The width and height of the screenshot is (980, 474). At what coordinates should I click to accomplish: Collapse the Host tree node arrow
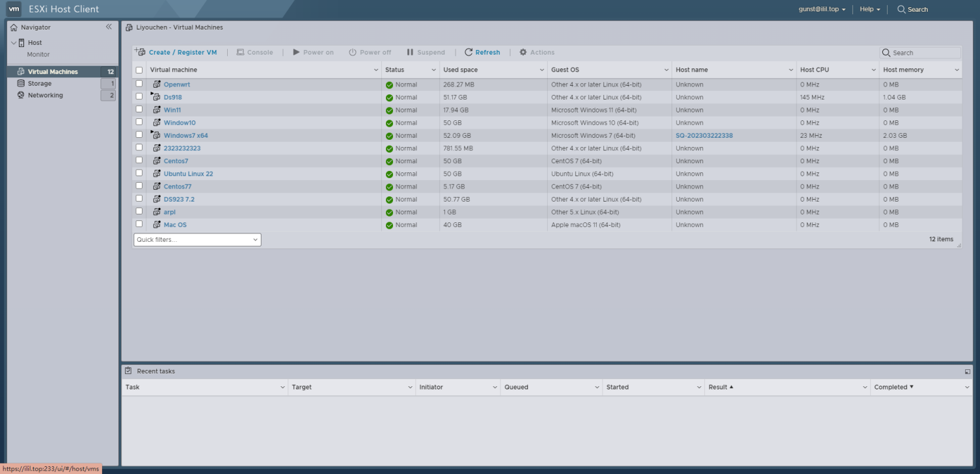coord(14,43)
